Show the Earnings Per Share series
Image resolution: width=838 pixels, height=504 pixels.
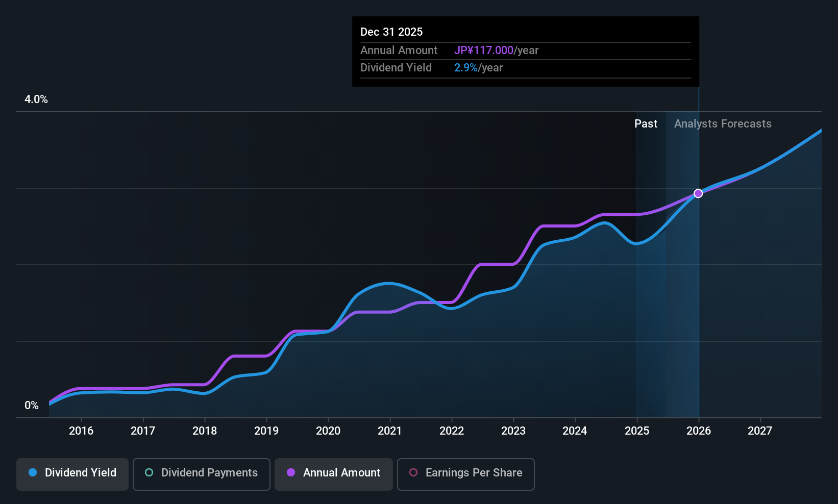465,474
